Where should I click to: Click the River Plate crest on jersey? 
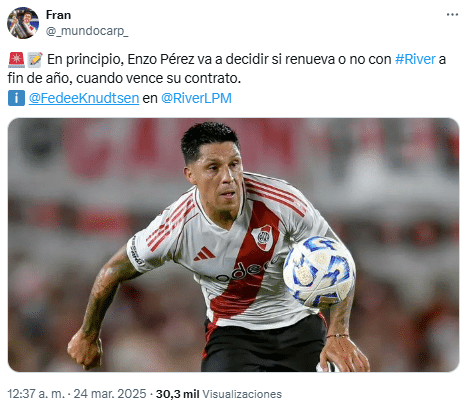(x=263, y=237)
